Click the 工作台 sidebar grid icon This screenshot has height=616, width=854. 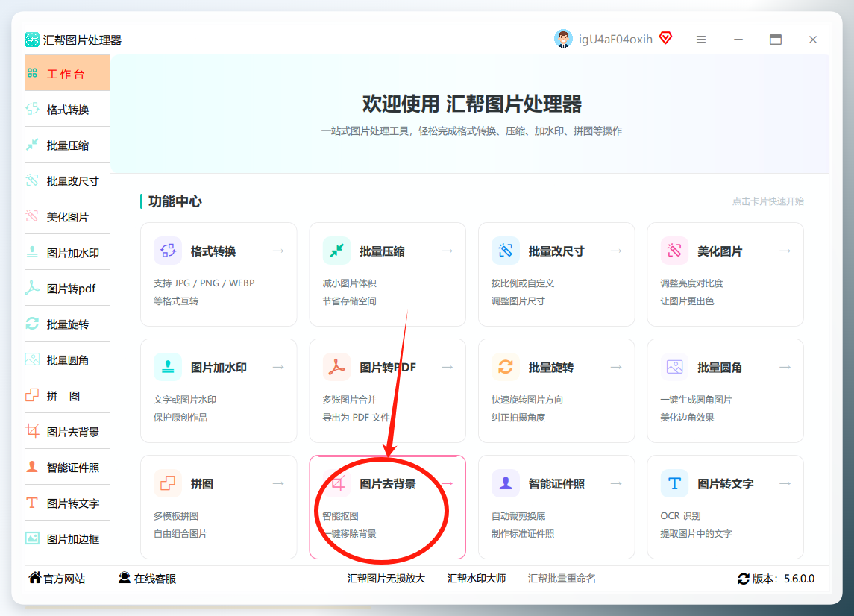[x=32, y=73]
